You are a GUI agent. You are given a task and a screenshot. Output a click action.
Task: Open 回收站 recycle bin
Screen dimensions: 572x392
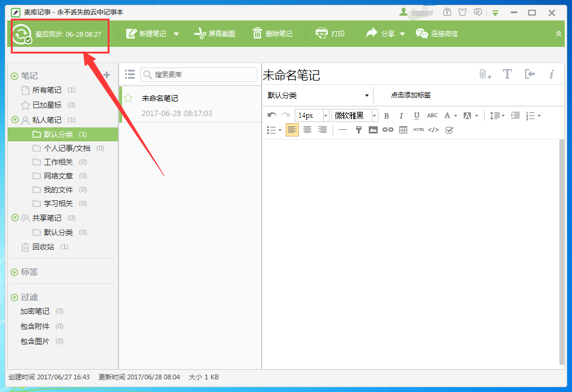pyautogui.click(x=45, y=247)
